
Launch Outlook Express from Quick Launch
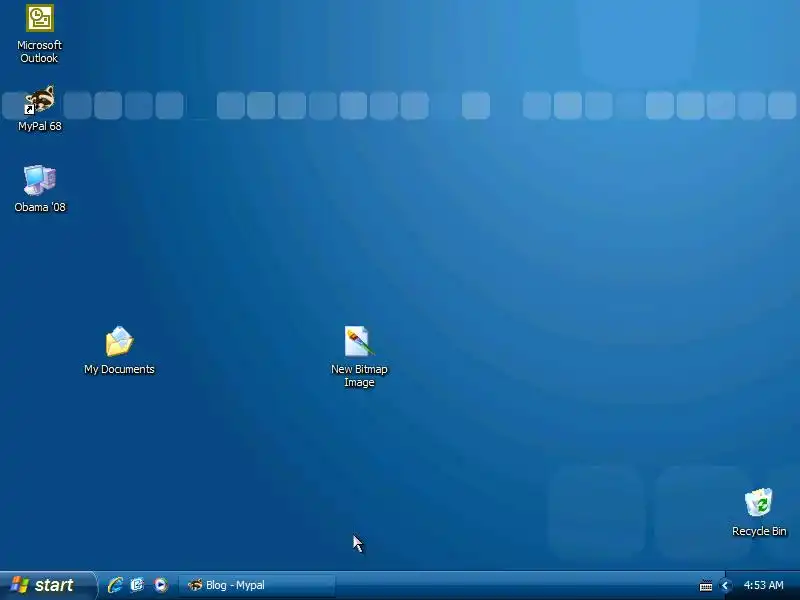point(137,585)
